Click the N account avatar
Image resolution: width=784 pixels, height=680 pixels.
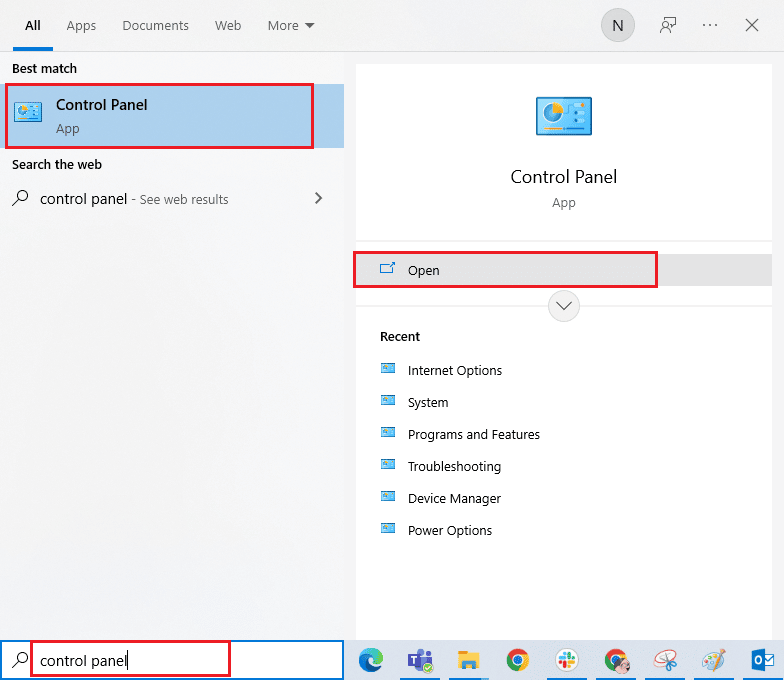pos(618,25)
